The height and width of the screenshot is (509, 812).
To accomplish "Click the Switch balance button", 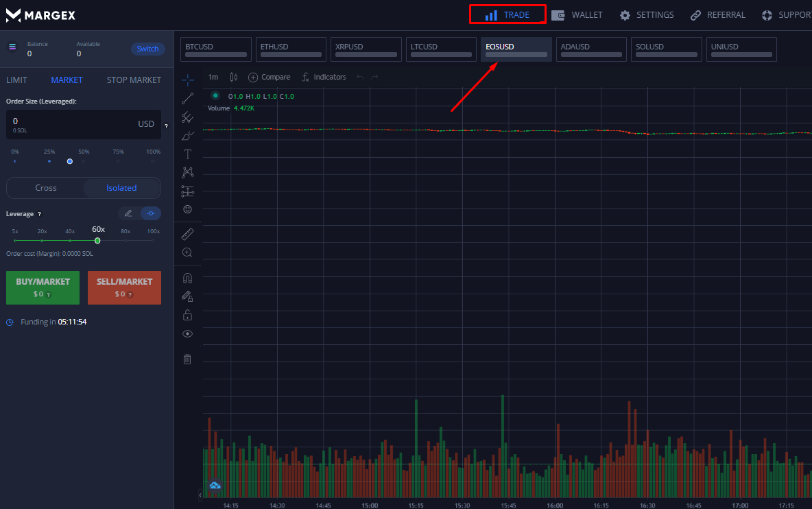I will [x=147, y=49].
